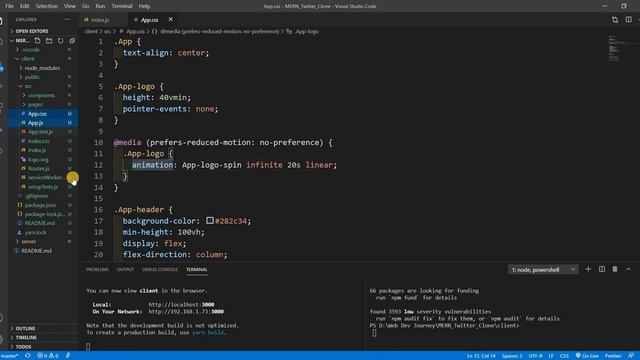Click UTF-8 encoding in status bar
Image resolution: width=640 pixels, height=360 pixels.
tap(535, 356)
